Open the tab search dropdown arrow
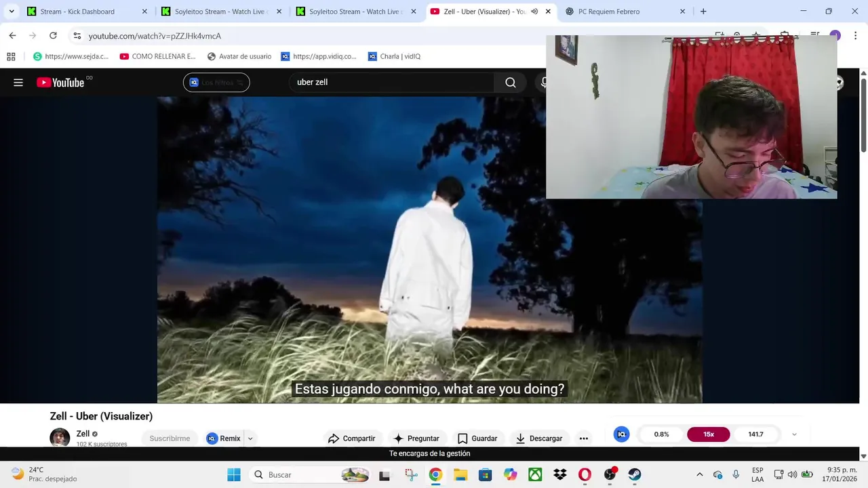Image resolution: width=868 pixels, height=488 pixels. point(12,12)
